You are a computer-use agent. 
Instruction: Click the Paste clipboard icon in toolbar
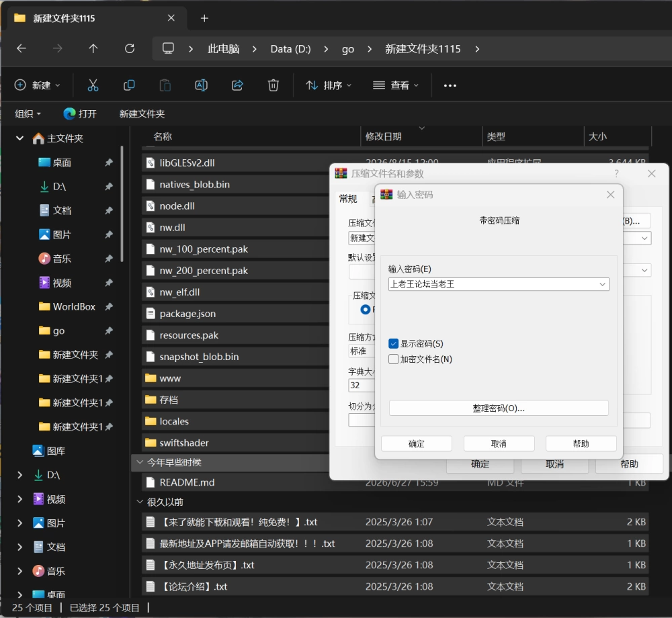[165, 85]
